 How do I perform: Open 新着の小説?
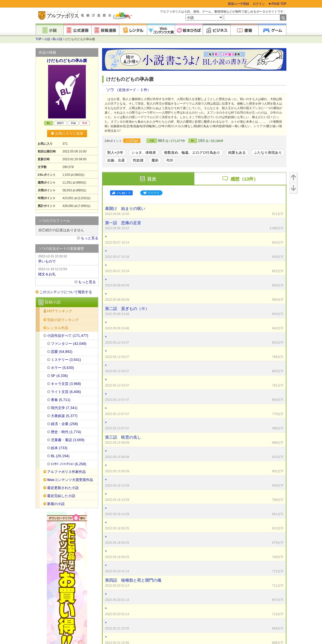pyautogui.click(x=69, y=504)
